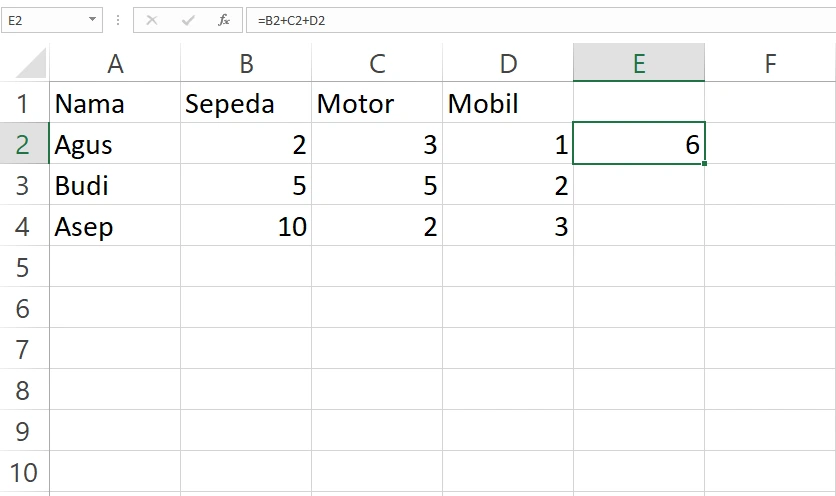Image resolution: width=836 pixels, height=496 pixels.
Task: Select the cell containing Agus
Action: pyautogui.click(x=115, y=143)
